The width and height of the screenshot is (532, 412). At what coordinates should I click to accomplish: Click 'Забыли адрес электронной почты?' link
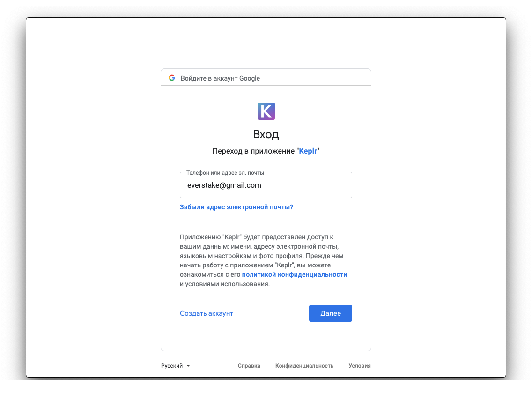pos(236,207)
